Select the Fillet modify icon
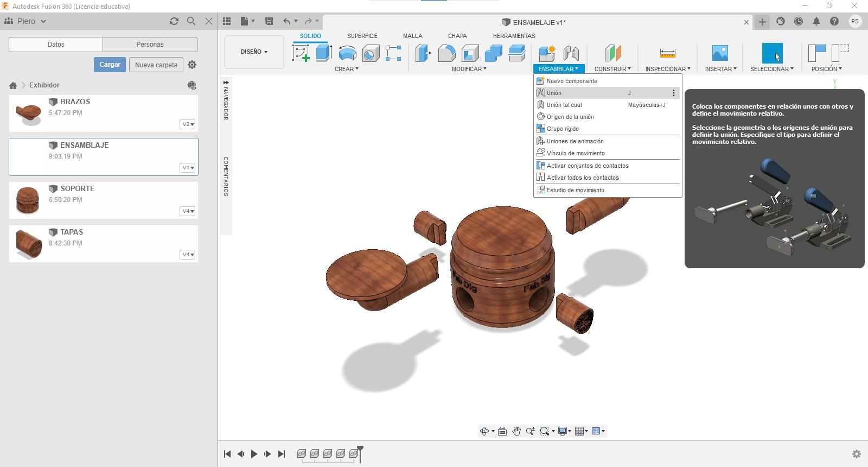The image size is (868, 467). [x=446, y=53]
